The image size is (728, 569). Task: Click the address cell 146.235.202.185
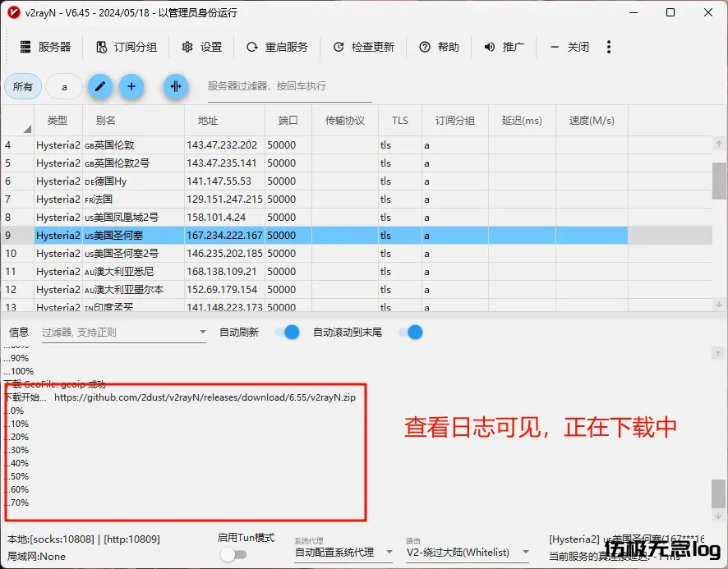(x=224, y=254)
